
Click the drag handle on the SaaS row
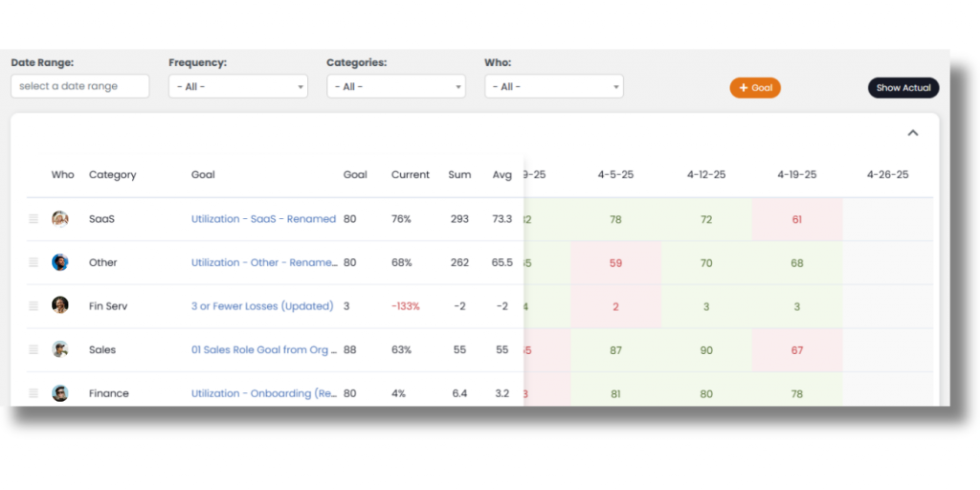33,219
